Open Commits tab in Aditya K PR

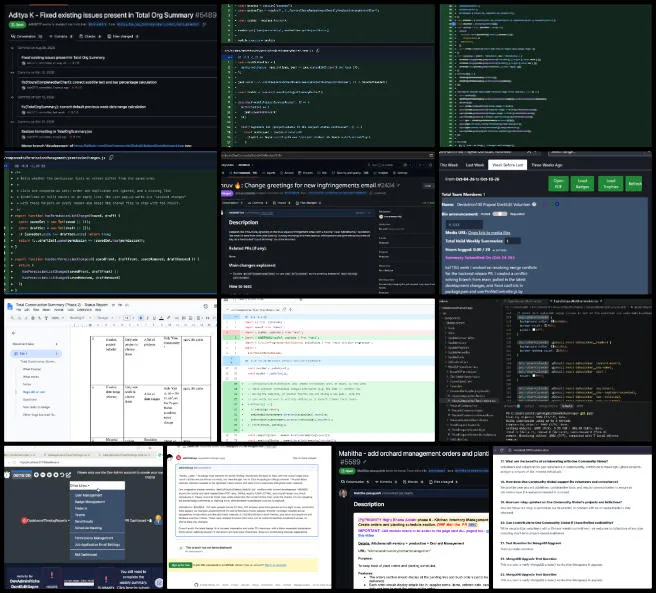61,36
